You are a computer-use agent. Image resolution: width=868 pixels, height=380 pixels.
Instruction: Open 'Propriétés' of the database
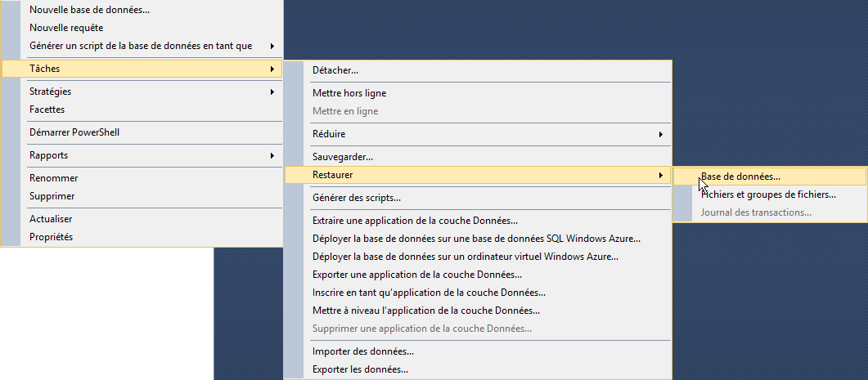click(51, 237)
